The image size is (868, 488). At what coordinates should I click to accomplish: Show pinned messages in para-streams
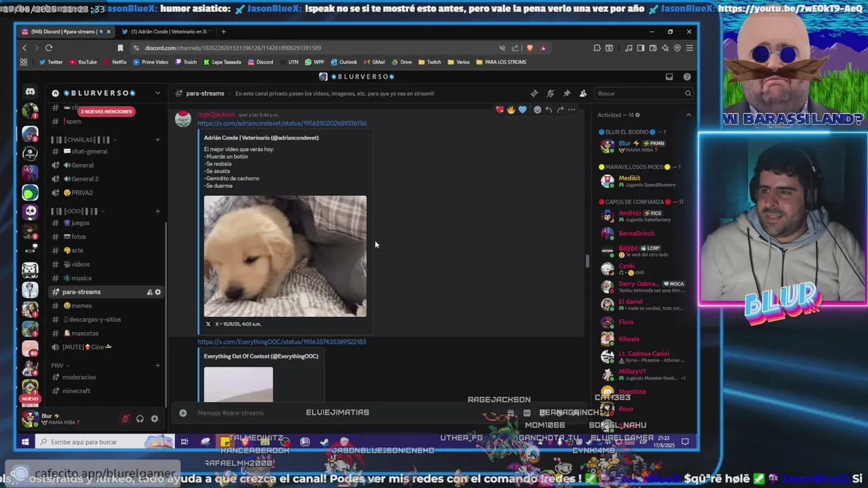tap(567, 94)
